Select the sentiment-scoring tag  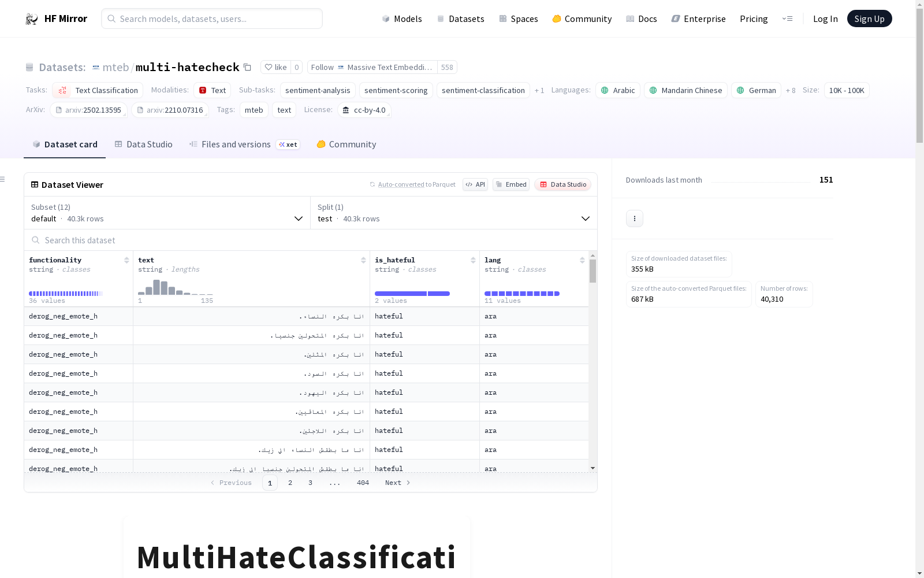pos(396,90)
